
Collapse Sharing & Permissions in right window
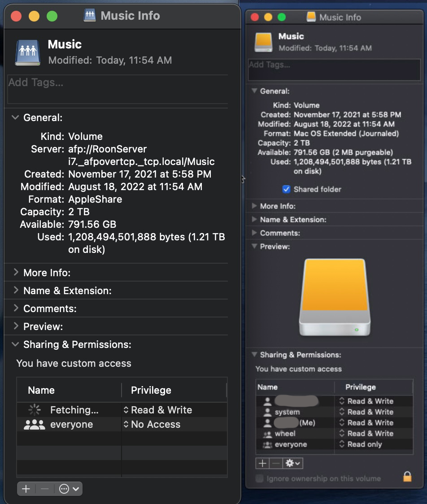(254, 355)
